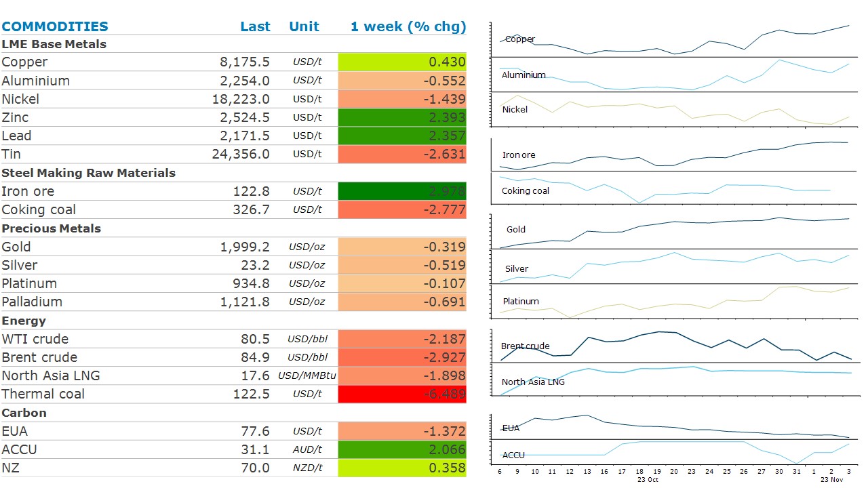Click the Precious Metals section label

pyautogui.click(x=52, y=228)
